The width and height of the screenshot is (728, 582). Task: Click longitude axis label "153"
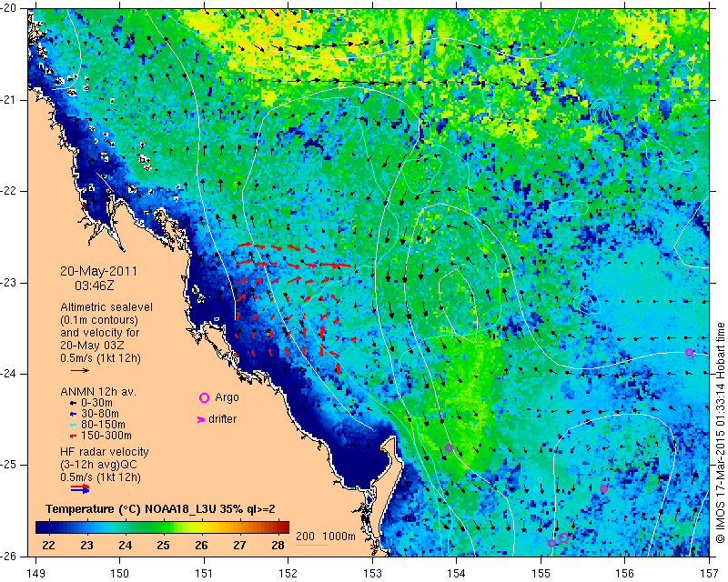tap(372, 574)
